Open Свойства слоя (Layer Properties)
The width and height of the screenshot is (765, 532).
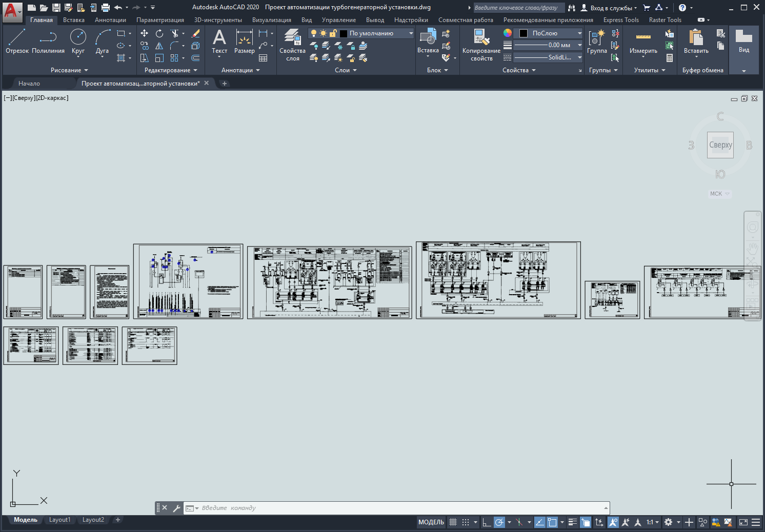point(292,45)
